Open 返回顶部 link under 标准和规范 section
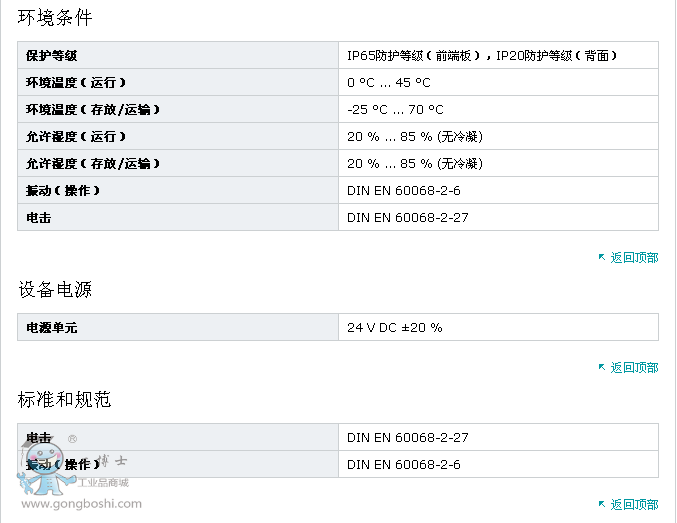This screenshot has height=523, width=677. 634,505
